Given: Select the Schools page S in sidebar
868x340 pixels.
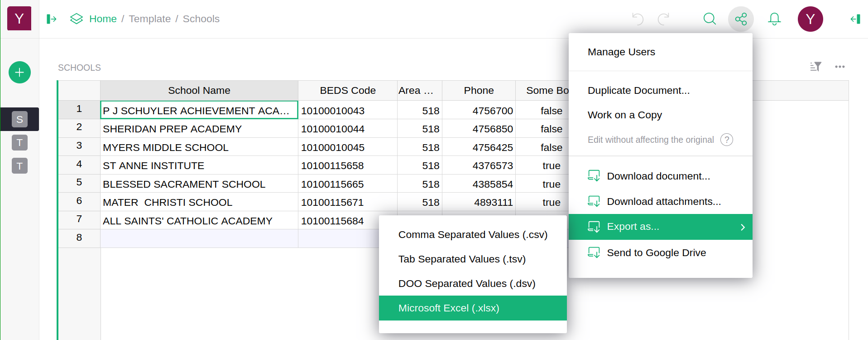Looking at the screenshot, I should 19,119.
